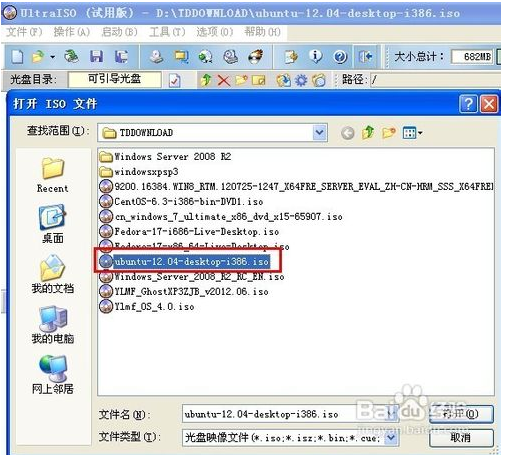The height and width of the screenshot is (455, 506).
Task: Click the Info icon in toolbar
Action: 315,57
